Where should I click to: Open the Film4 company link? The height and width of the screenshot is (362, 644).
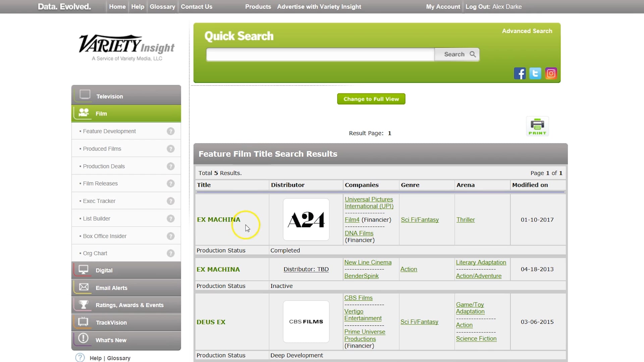coord(352,220)
